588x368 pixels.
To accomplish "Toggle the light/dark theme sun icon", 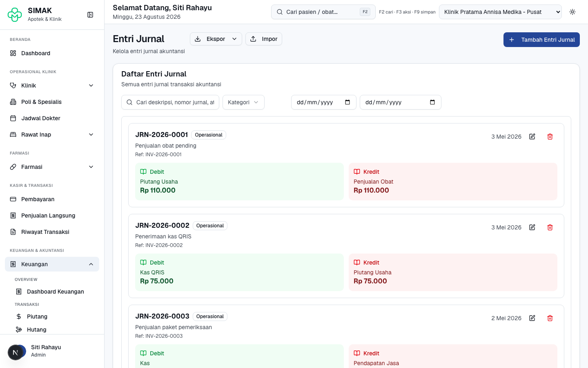I will click(572, 12).
